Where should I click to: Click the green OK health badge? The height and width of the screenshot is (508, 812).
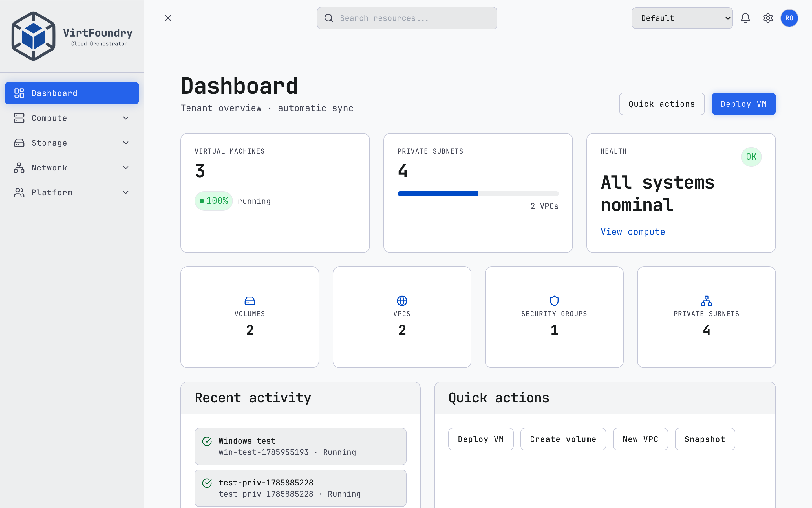[751, 157]
